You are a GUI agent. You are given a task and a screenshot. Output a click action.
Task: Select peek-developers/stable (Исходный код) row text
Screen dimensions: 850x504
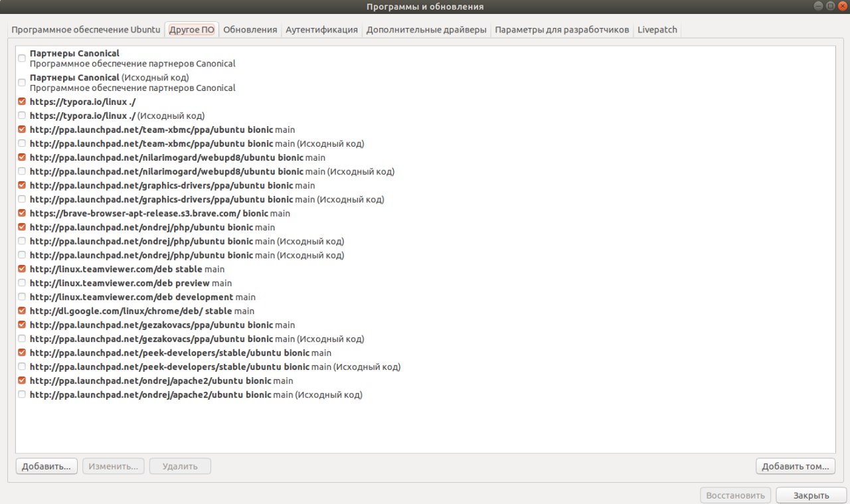coord(215,367)
